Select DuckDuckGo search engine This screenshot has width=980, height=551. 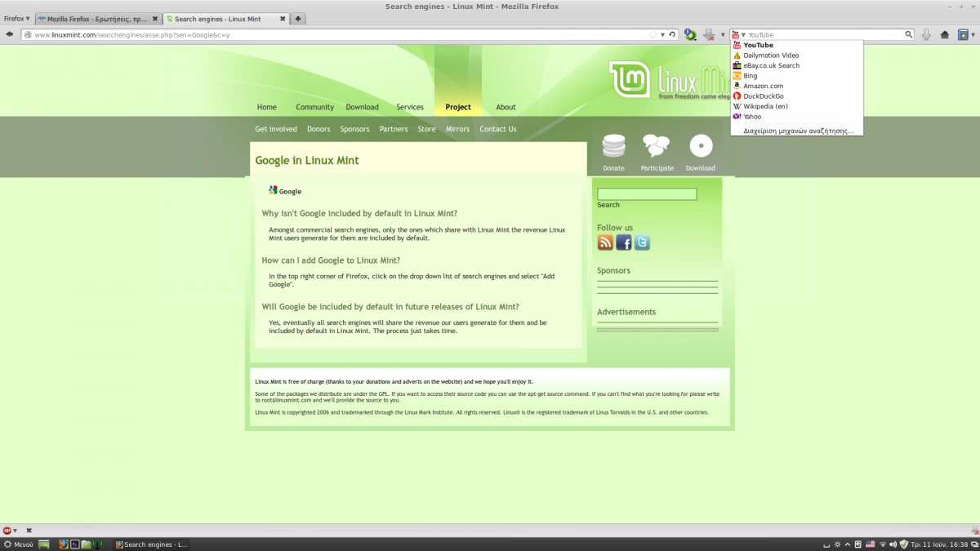point(796,96)
